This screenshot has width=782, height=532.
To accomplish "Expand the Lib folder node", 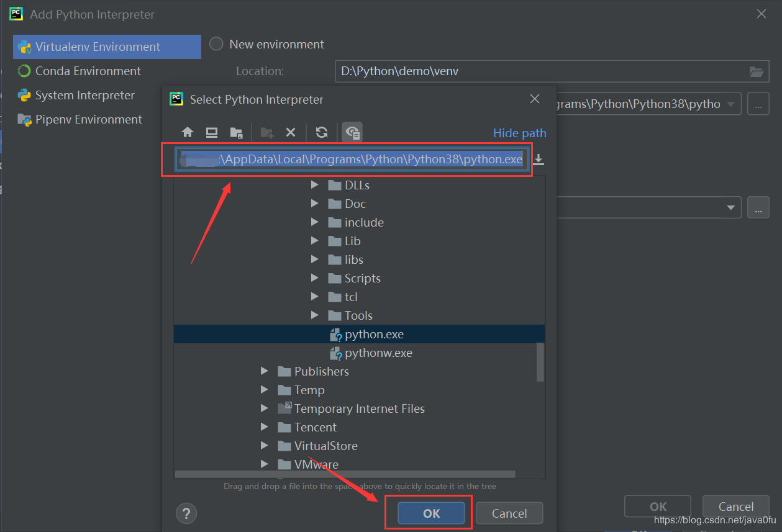I will point(315,241).
